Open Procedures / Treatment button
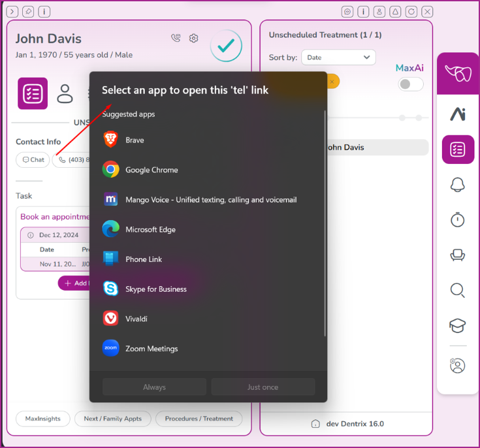The width and height of the screenshot is (480, 448). pos(199,419)
